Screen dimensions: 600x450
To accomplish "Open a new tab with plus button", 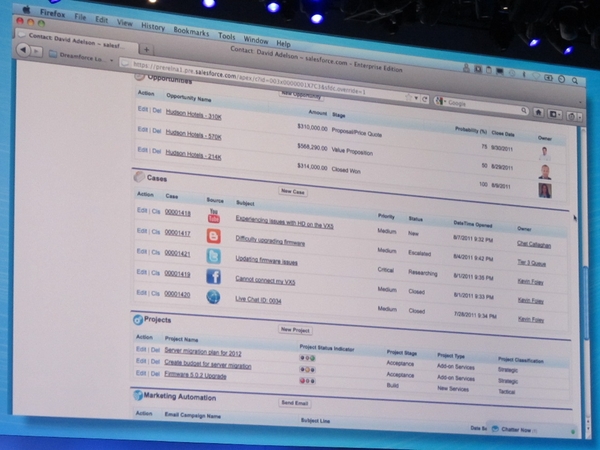I will [x=146, y=49].
